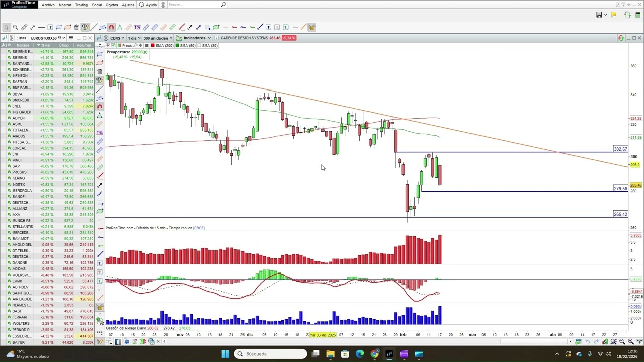Open the chart info icon beside CADENCE DESIGN SYSTEMS

pos(216,38)
